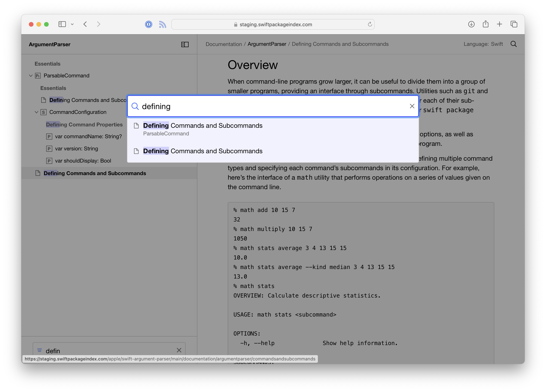Open the Safari downloads button

[471, 24]
